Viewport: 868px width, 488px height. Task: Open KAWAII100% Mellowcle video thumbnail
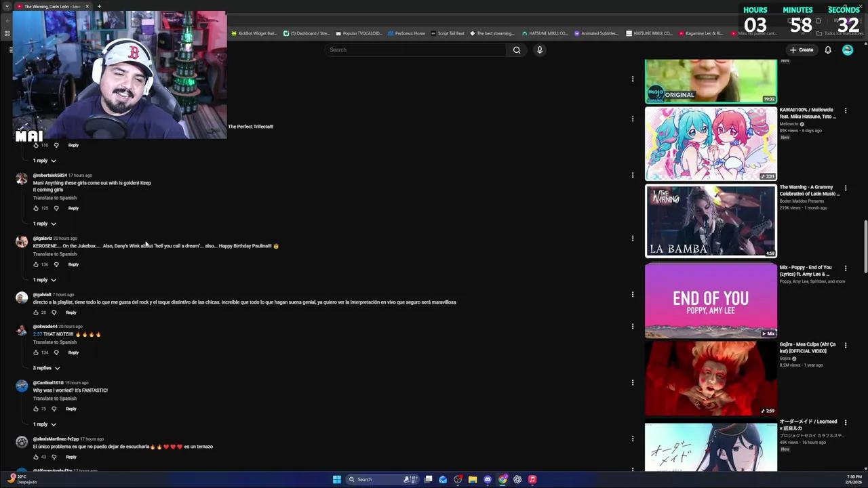(711, 144)
